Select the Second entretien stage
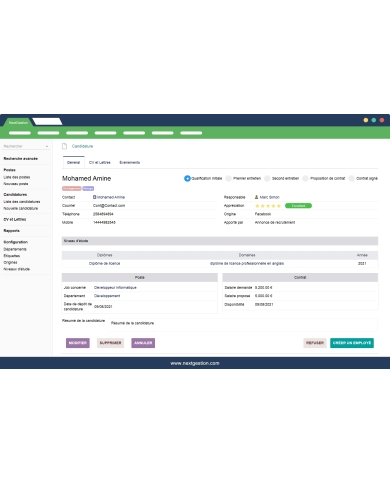Screen dimensions: 390x484 pos(267,178)
